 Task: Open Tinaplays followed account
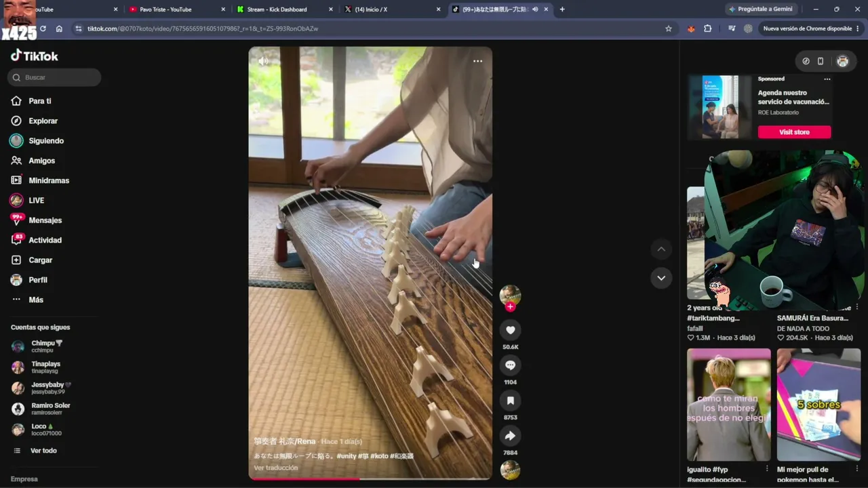[41, 367]
